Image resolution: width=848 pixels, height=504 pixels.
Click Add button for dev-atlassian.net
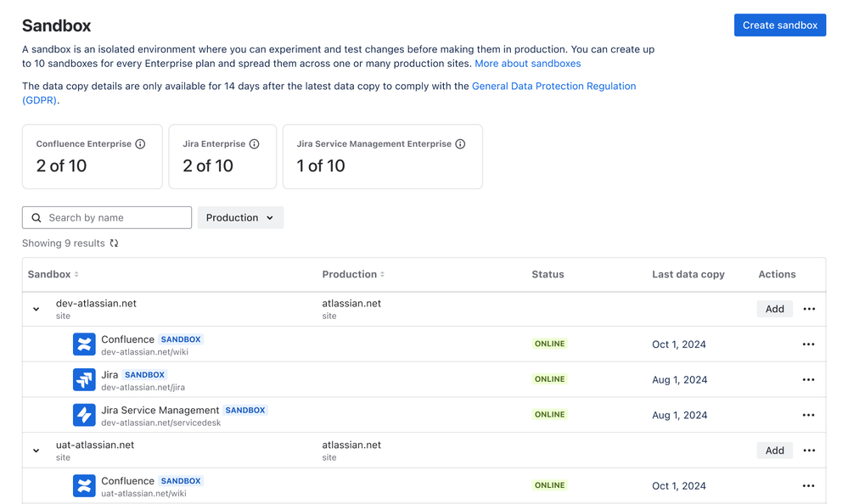click(774, 309)
